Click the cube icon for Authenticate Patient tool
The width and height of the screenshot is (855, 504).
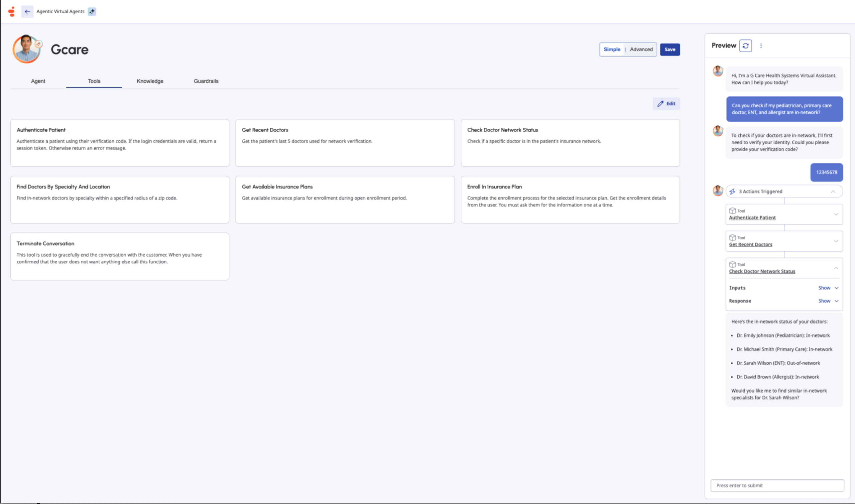(732, 211)
